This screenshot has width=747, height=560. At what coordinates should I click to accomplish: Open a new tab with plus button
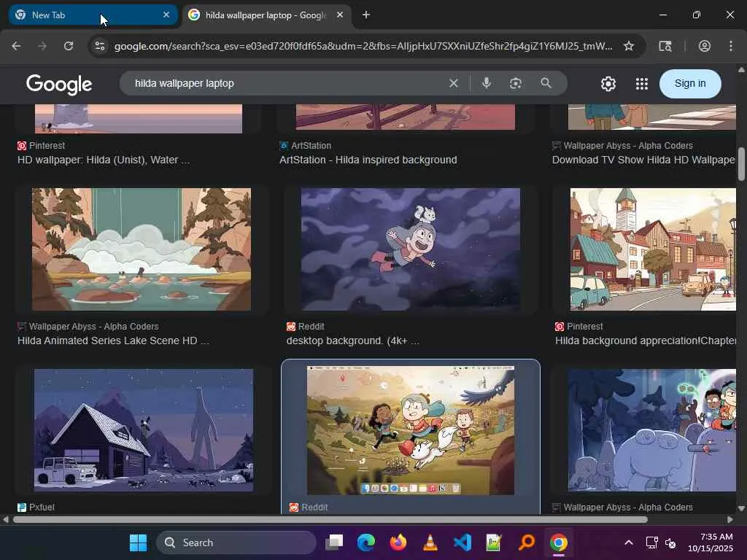coord(366,15)
